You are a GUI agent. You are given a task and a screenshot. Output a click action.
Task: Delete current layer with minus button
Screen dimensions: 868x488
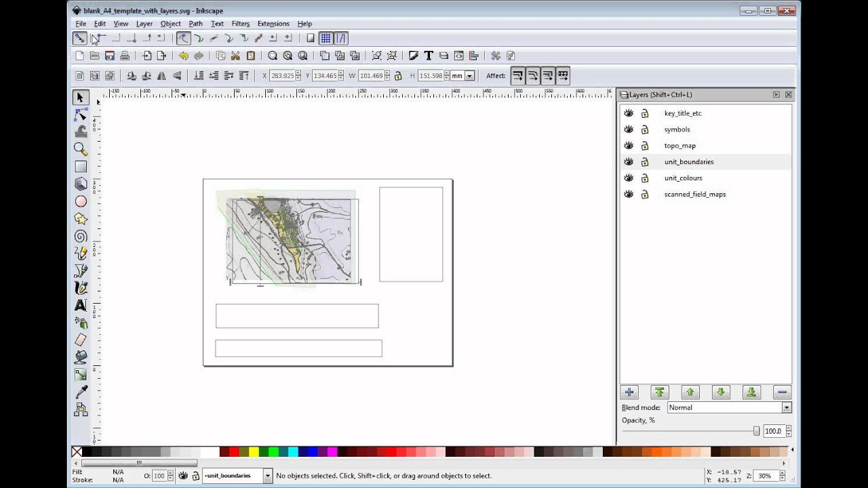(x=782, y=392)
